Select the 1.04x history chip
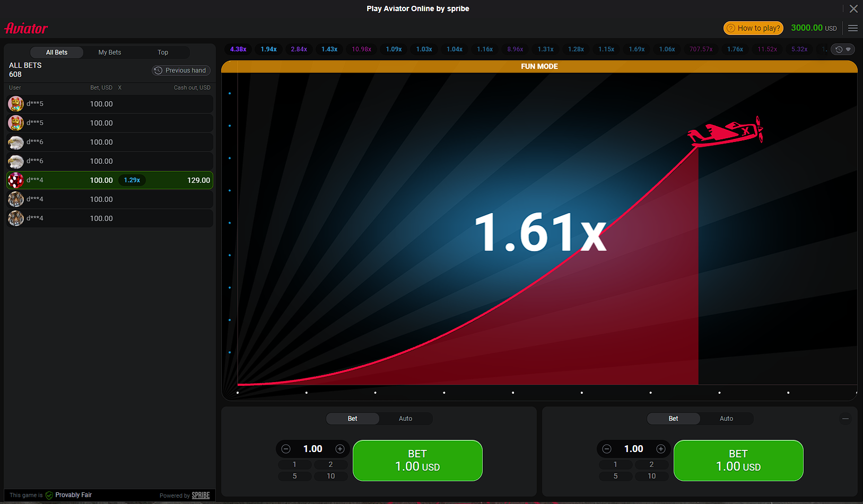This screenshot has height=504, width=863. coord(455,49)
